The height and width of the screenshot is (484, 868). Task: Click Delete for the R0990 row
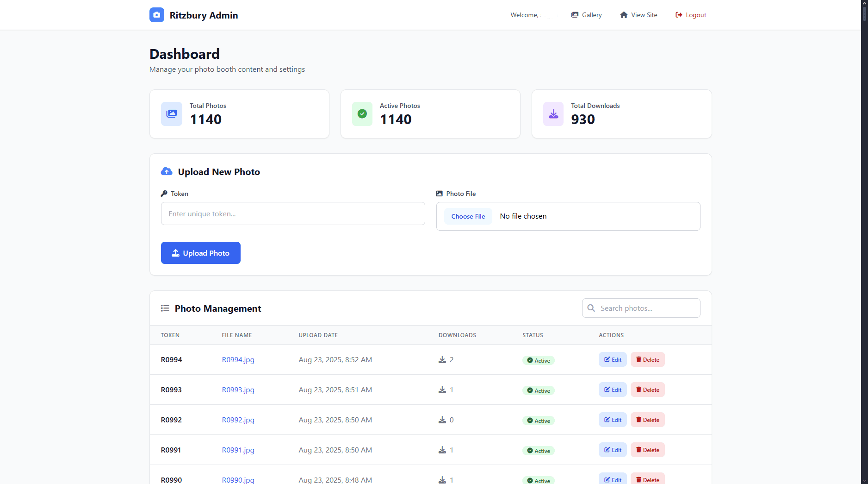647,480
